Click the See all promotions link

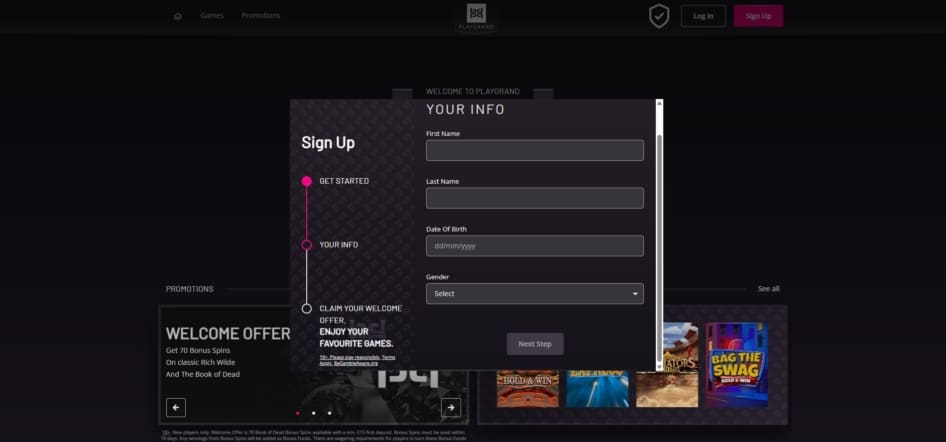pos(769,289)
